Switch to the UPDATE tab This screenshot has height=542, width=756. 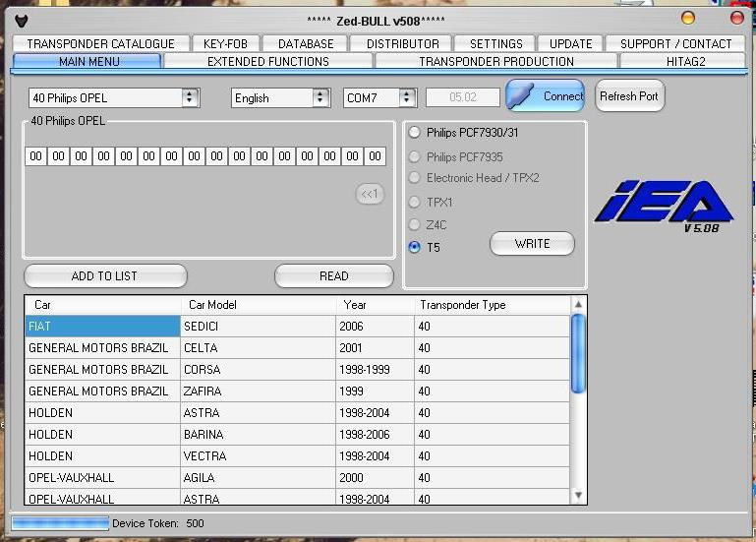(571, 44)
